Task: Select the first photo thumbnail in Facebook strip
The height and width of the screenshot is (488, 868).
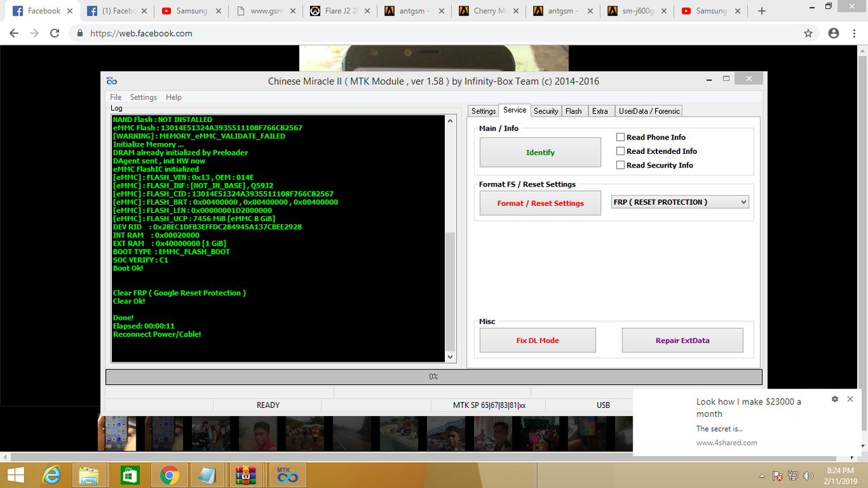Action: coord(117,434)
